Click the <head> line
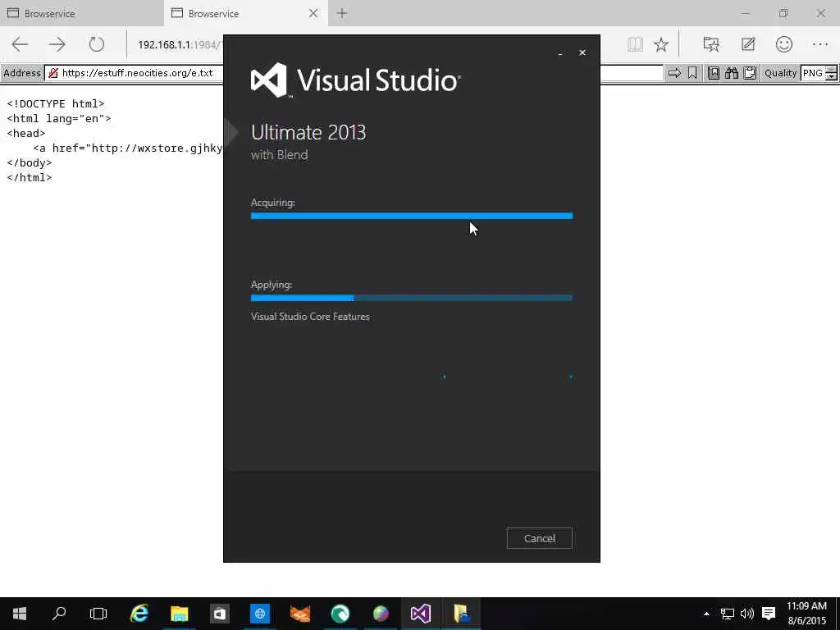 coord(26,133)
